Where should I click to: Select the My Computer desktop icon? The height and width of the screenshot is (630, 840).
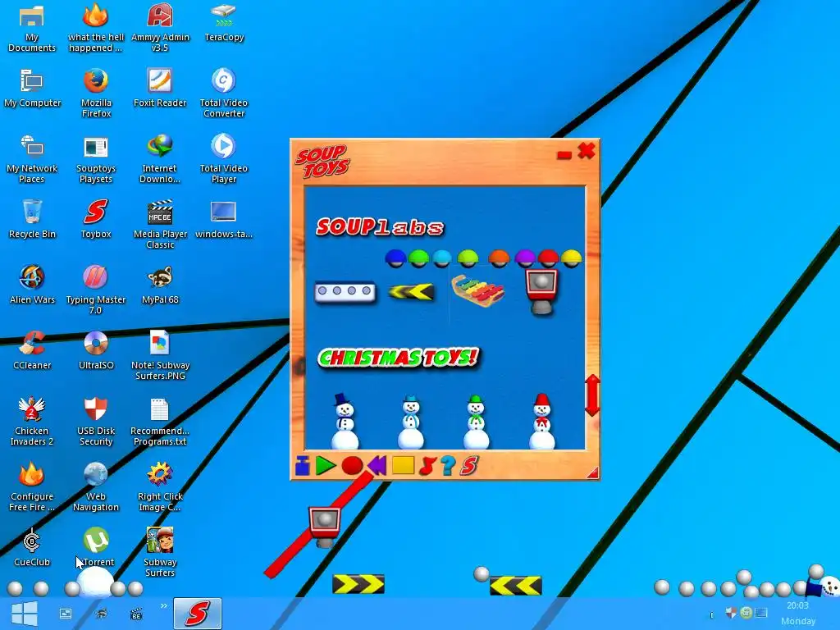point(32,88)
